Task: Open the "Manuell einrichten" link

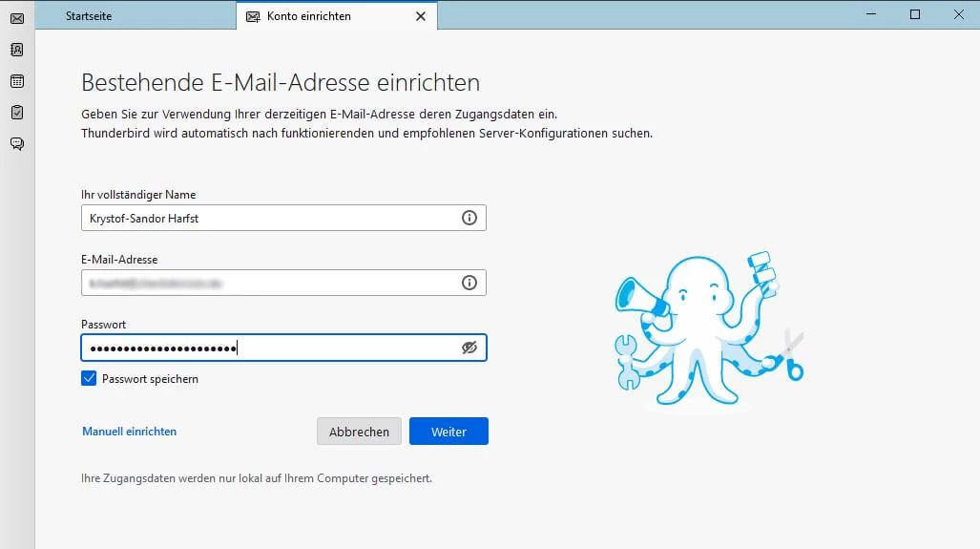Action: point(130,432)
